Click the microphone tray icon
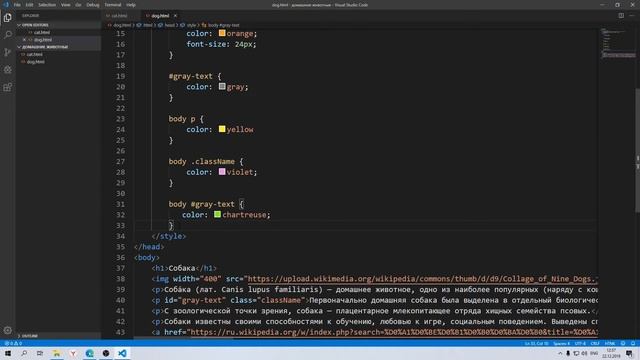 [x=568, y=353]
